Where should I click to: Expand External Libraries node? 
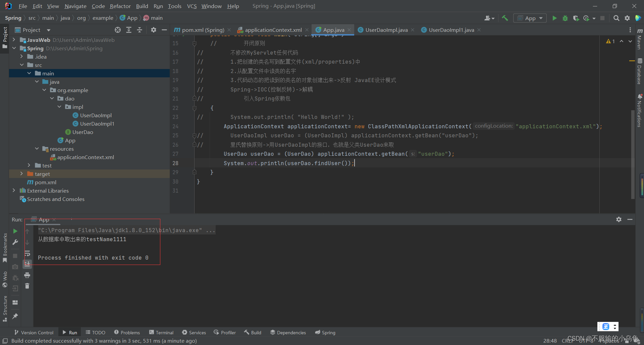tap(14, 191)
